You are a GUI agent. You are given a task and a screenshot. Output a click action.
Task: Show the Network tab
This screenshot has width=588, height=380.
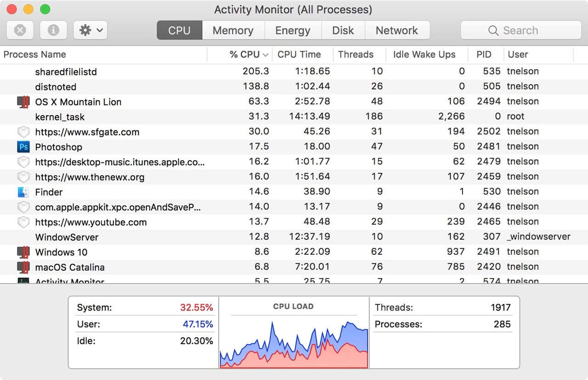(397, 30)
